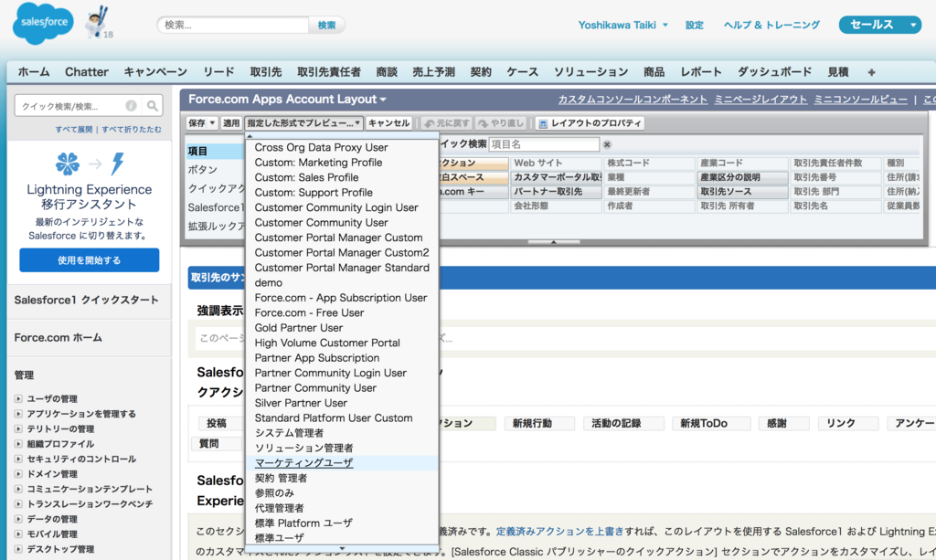936x560 pixels.
Task: Open the 保存 dropdown arrow
Action: pyautogui.click(x=212, y=123)
